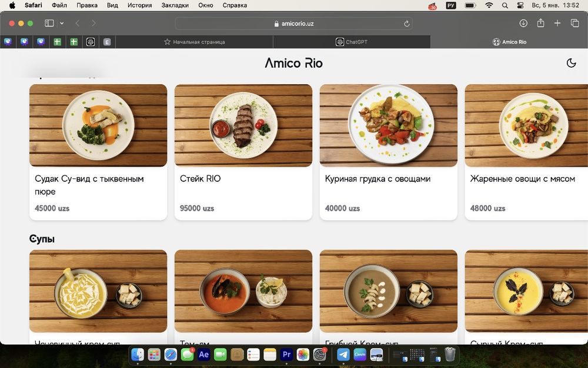Click the Куриная грудка с овощами title
The image size is (588, 368).
377,179
